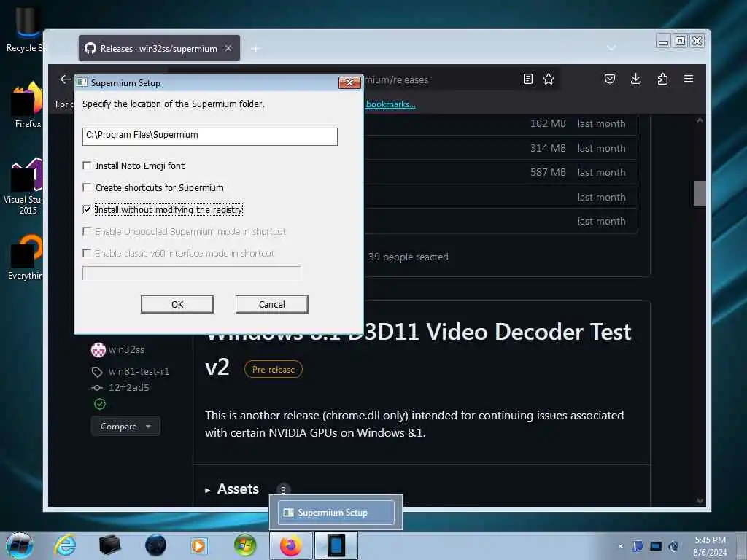This screenshot has width=747, height=560.
Task: Edit the Supermium folder location field
Action: coord(209,136)
